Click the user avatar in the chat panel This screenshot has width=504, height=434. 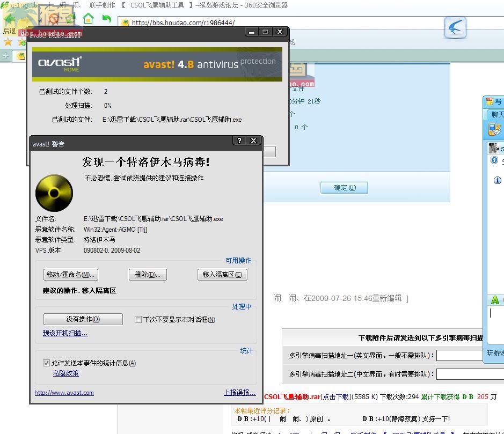tap(493, 148)
